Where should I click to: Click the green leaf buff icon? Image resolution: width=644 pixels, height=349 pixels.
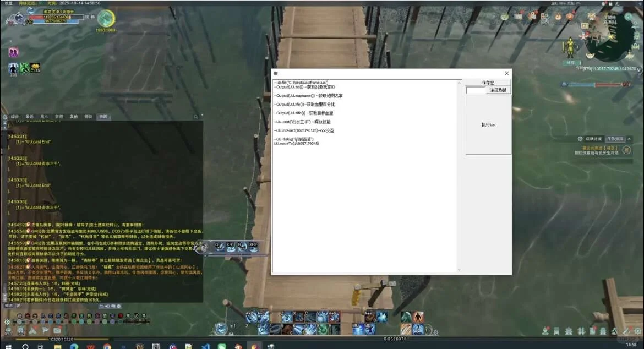[x=24, y=67]
